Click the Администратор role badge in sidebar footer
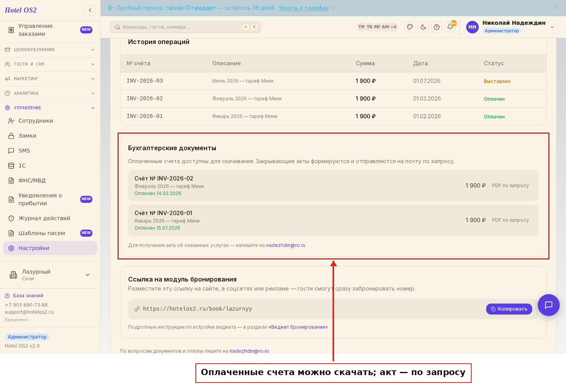 27,337
